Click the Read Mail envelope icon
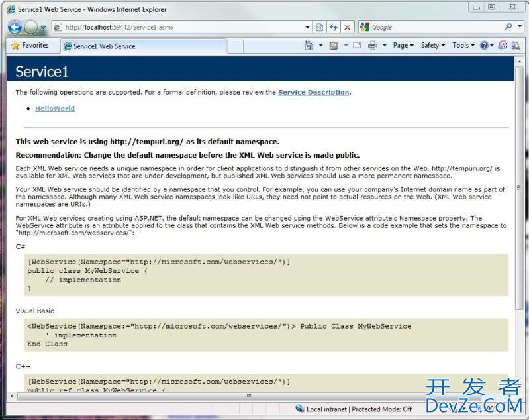Viewport: 529px width, 420px height. (x=357, y=46)
